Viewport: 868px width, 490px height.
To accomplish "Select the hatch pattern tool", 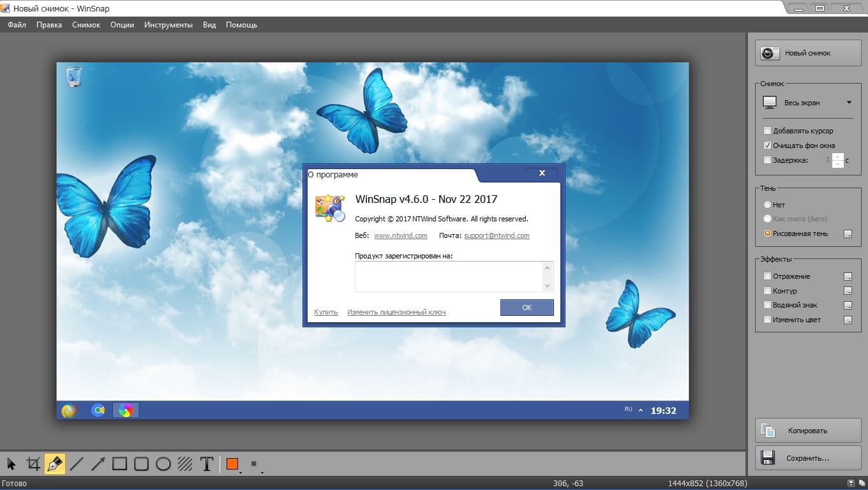I will [185, 464].
